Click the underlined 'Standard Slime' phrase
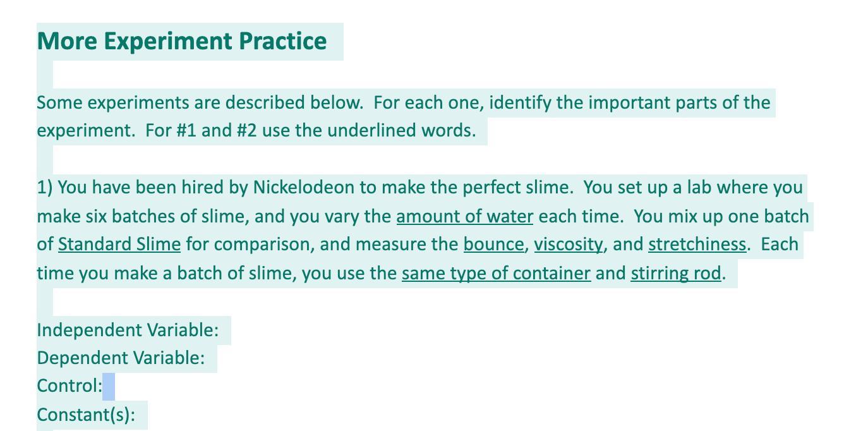The image size is (868, 431). pos(119,244)
